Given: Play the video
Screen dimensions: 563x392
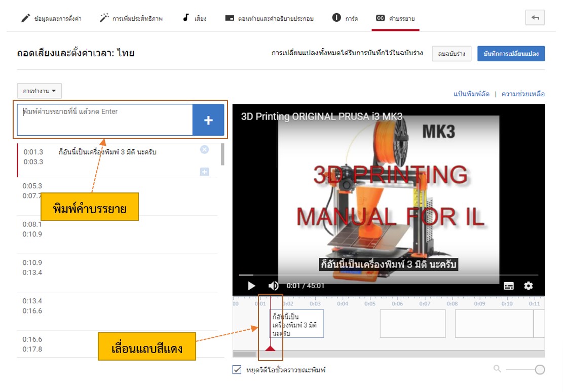Looking at the screenshot, I should (x=251, y=286).
